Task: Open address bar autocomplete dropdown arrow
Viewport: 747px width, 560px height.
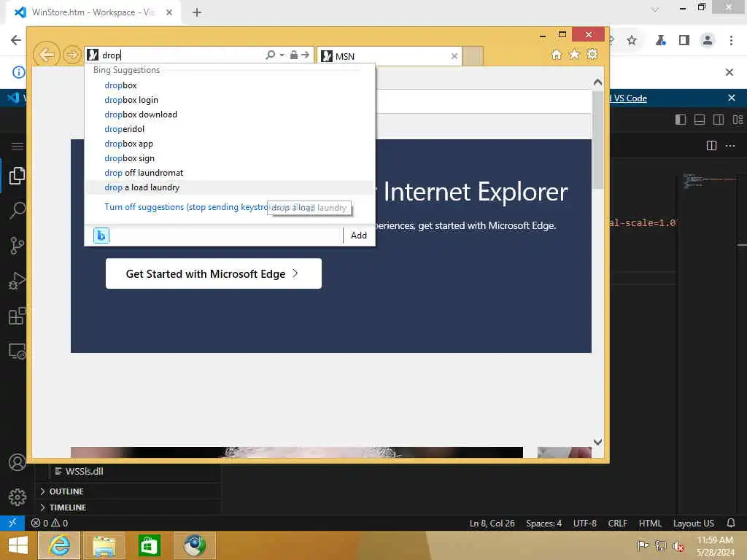Action: pos(282,55)
